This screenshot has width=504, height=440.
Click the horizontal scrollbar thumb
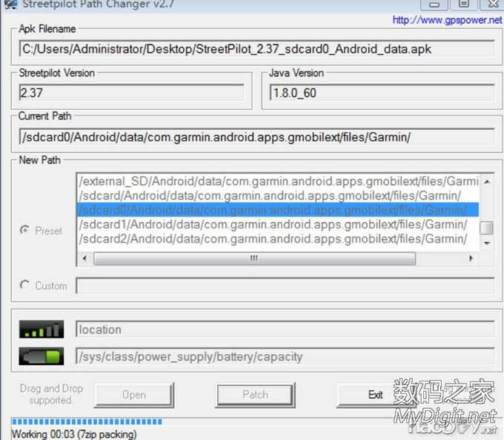click(x=253, y=259)
